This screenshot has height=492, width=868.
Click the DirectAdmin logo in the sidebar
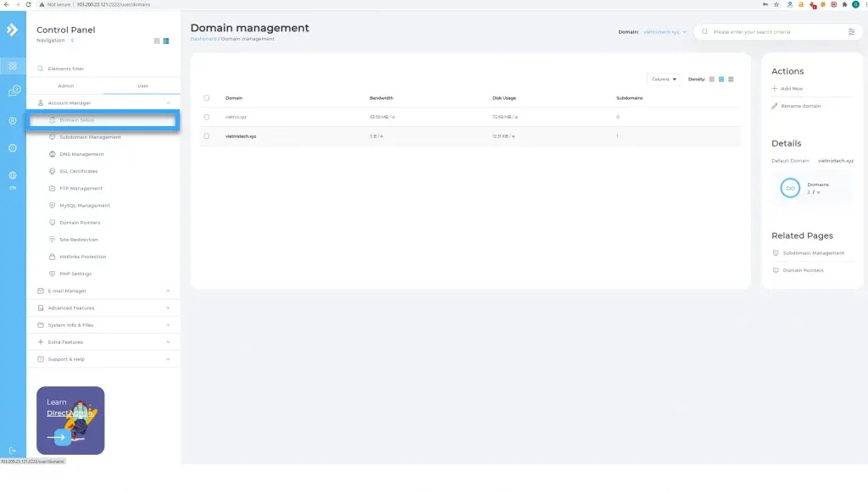coord(13,30)
